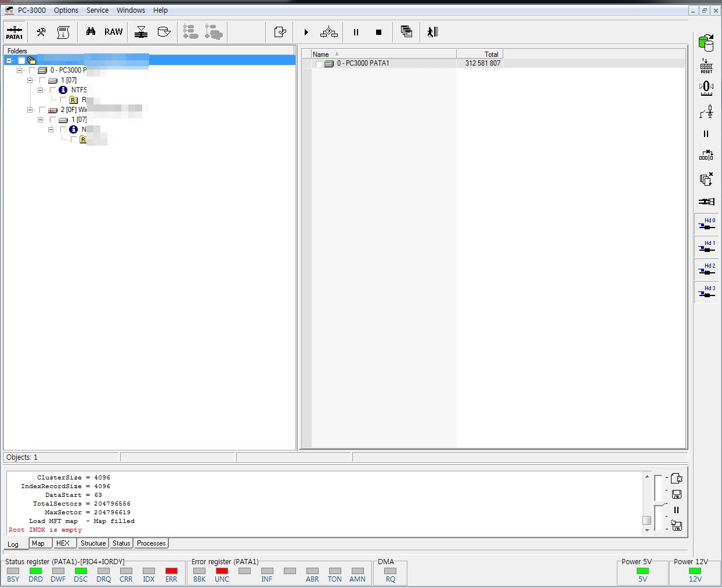
Task: Click the PATA1 port toolbar button
Action: point(15,32)
